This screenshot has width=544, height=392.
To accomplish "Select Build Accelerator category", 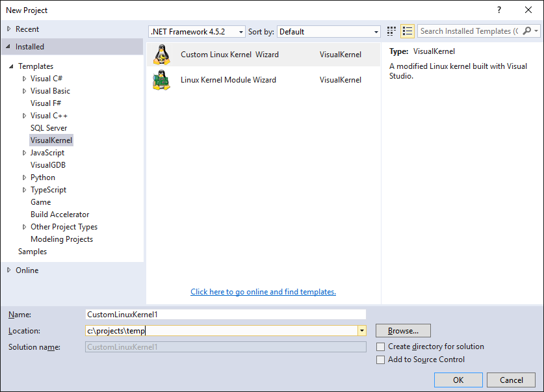I will [x=60, y=215].
